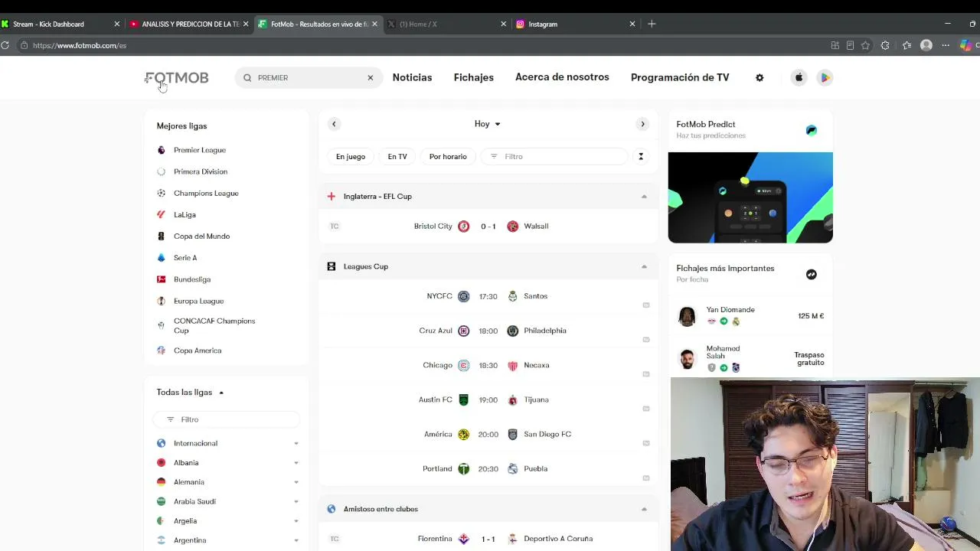The width and height of the screenshot is (980, 551).
Task: Open the CONCACAF Champions Cup page
Action: (214, 325)
